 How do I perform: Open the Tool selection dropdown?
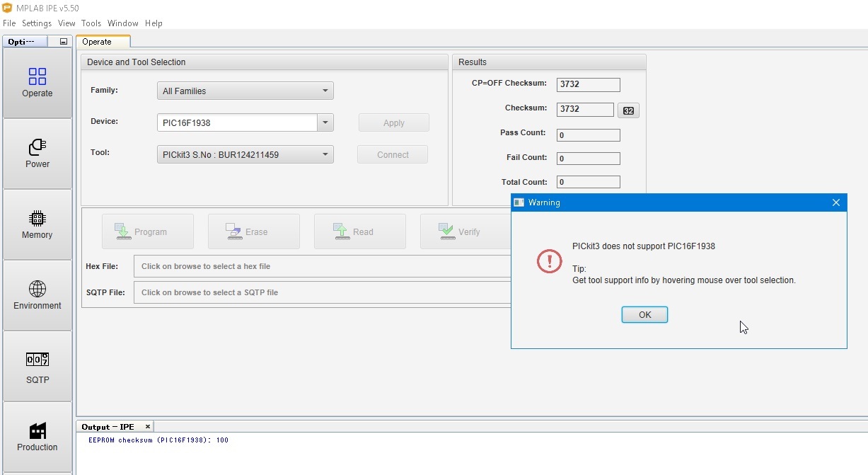point(245,154)
